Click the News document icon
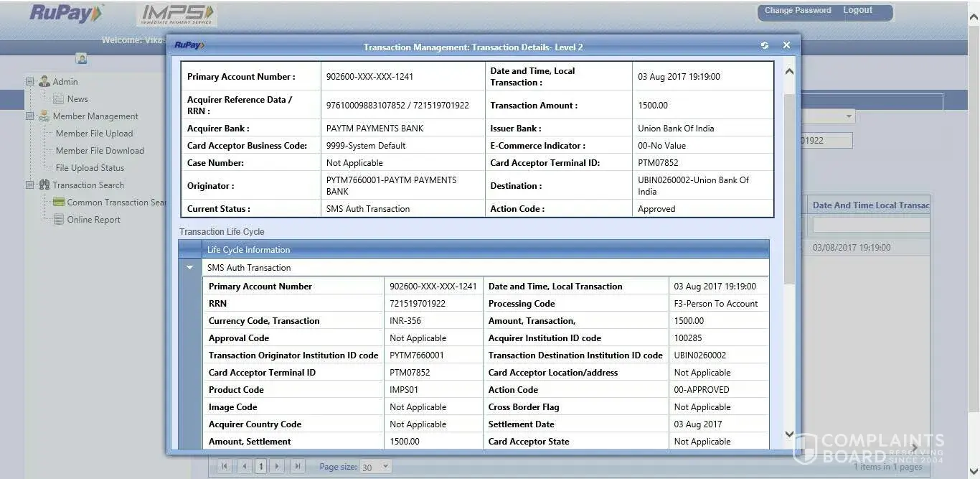Screen dimensions: 980x479 pos(59,99)
